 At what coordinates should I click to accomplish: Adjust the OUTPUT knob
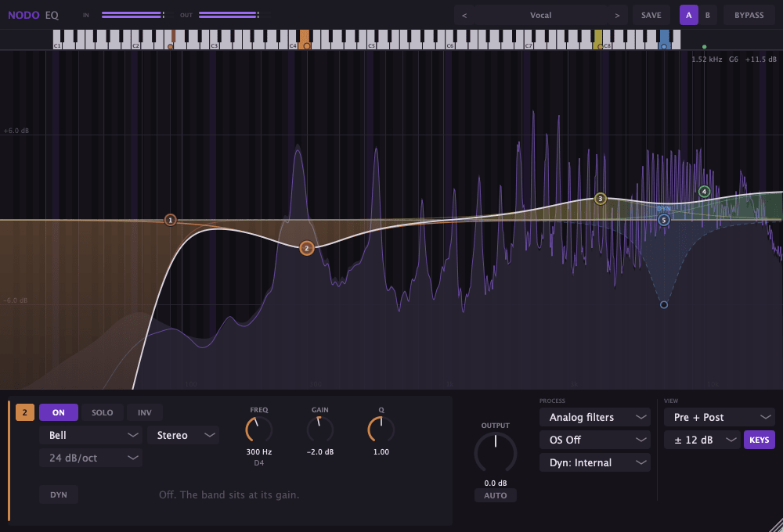pos(496,453)
